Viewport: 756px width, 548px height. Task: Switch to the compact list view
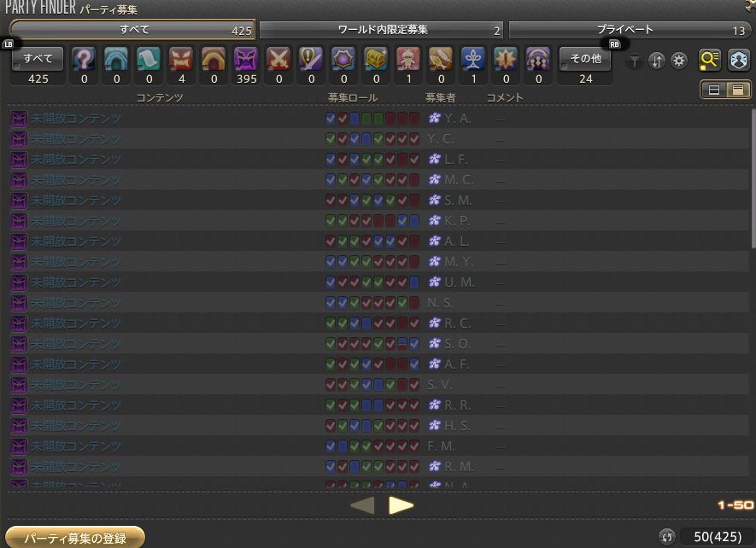(x=714, y=90)
